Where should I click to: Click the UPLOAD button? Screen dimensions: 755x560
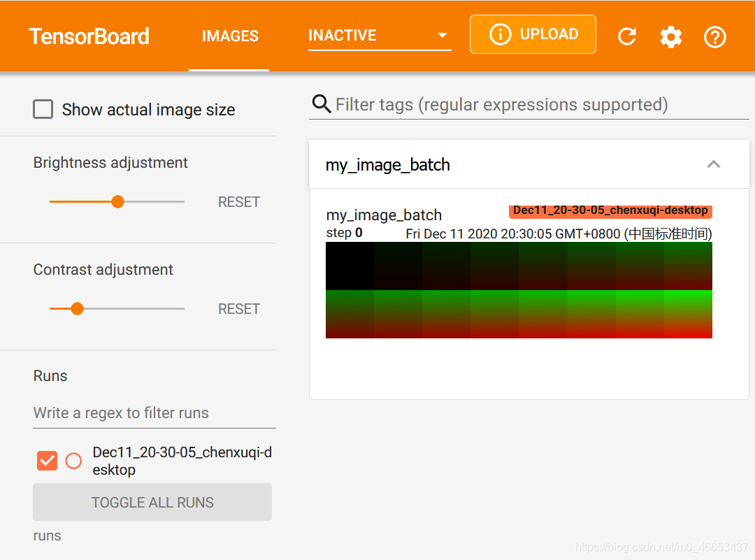[533, 34]
